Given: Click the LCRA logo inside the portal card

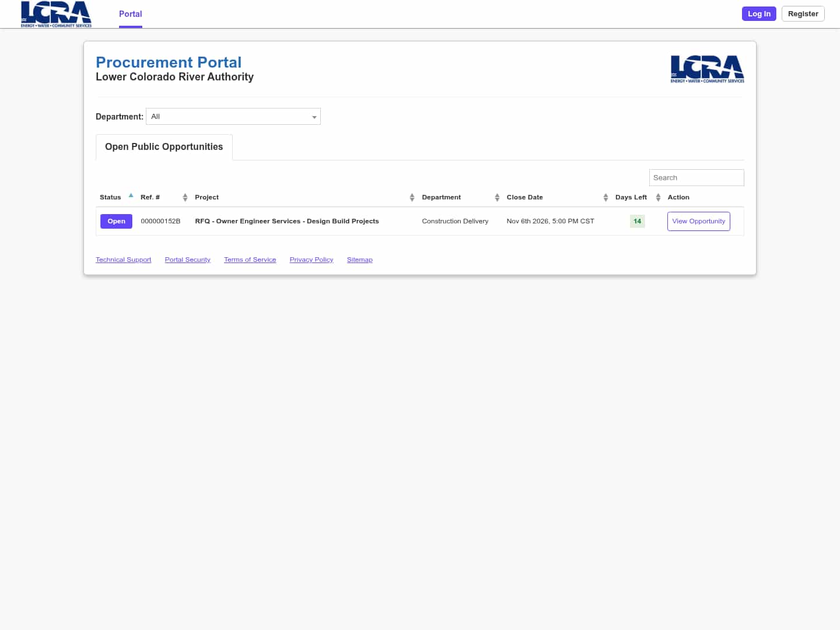Looking at the screenshot, I should (707, 69).
